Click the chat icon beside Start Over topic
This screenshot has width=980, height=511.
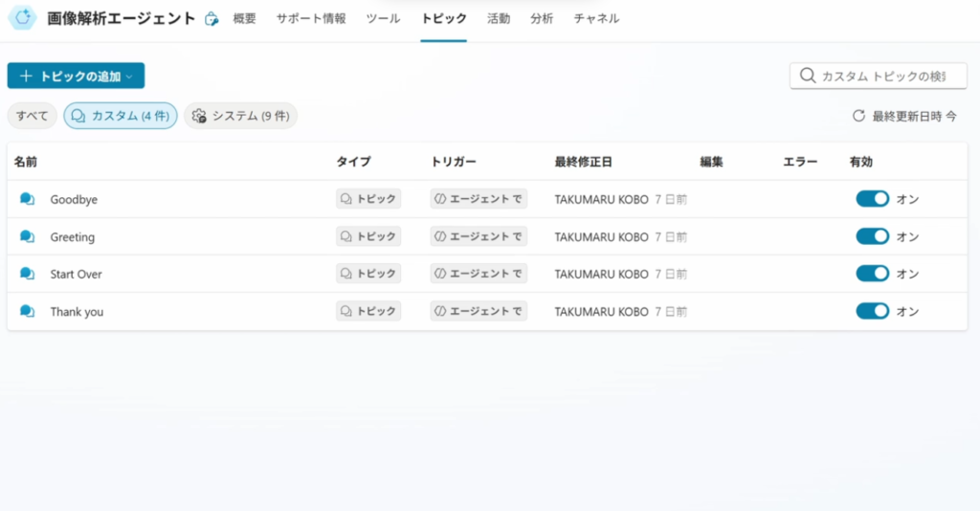[28, 274]
